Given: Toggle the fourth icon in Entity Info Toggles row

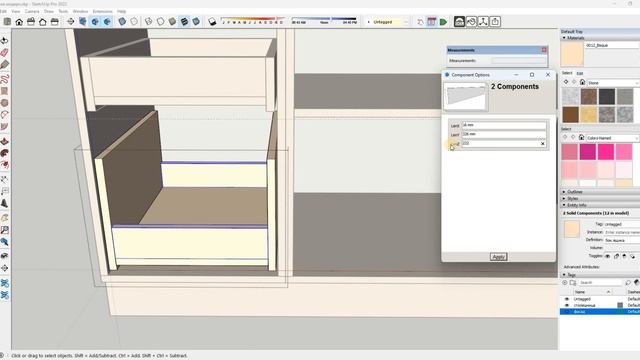Looking at the screenshot, I should 632,256.
